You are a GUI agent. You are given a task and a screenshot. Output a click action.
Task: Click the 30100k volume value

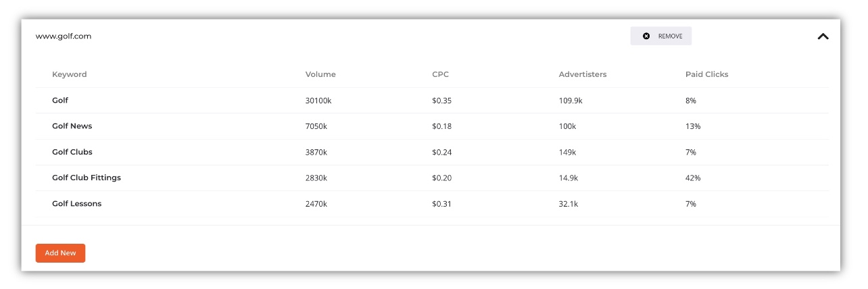click(x=318, y=101)
